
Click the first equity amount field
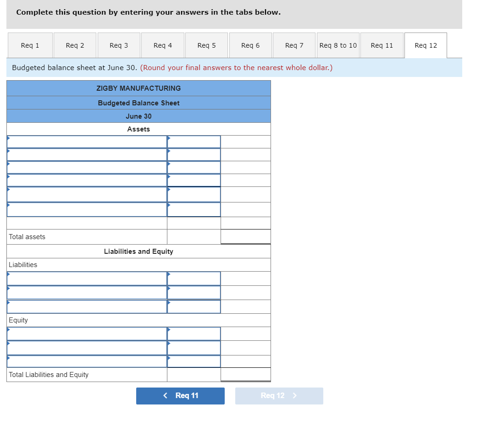click(x=194, y=334)
